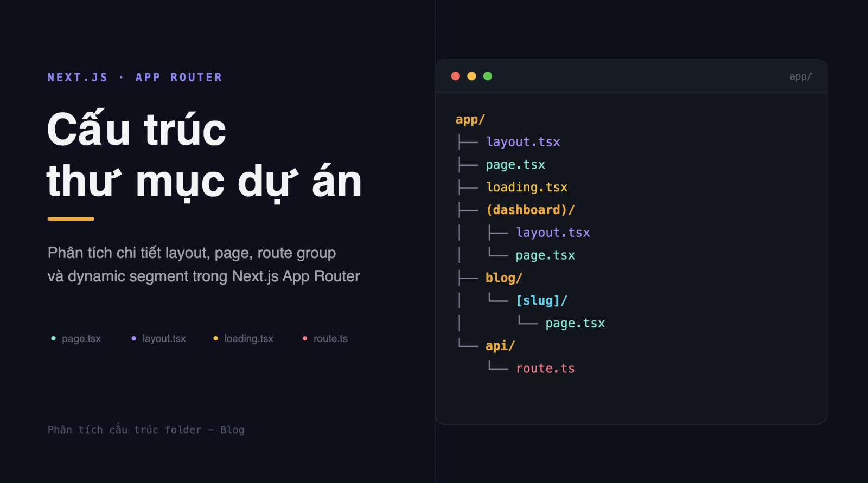
Task: Click the purple dot beside layout.tsx legend
Action: pyautogui.click(x=133, y=338)
